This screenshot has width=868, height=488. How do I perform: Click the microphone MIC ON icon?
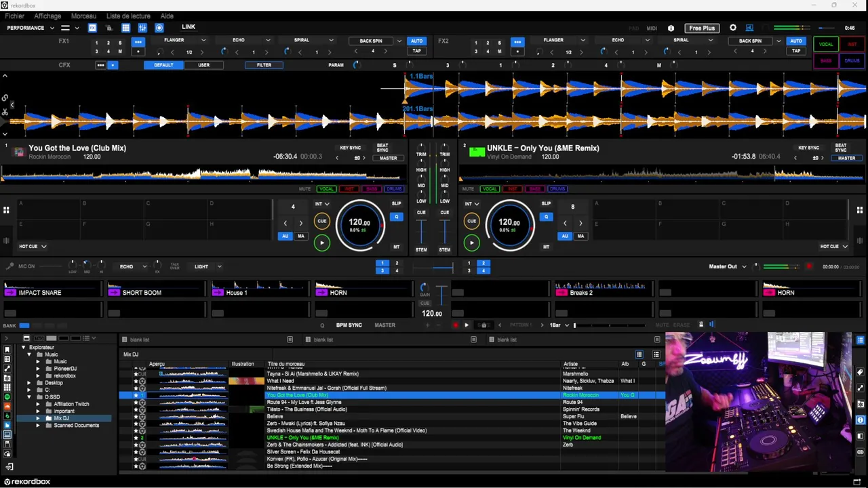9,266
